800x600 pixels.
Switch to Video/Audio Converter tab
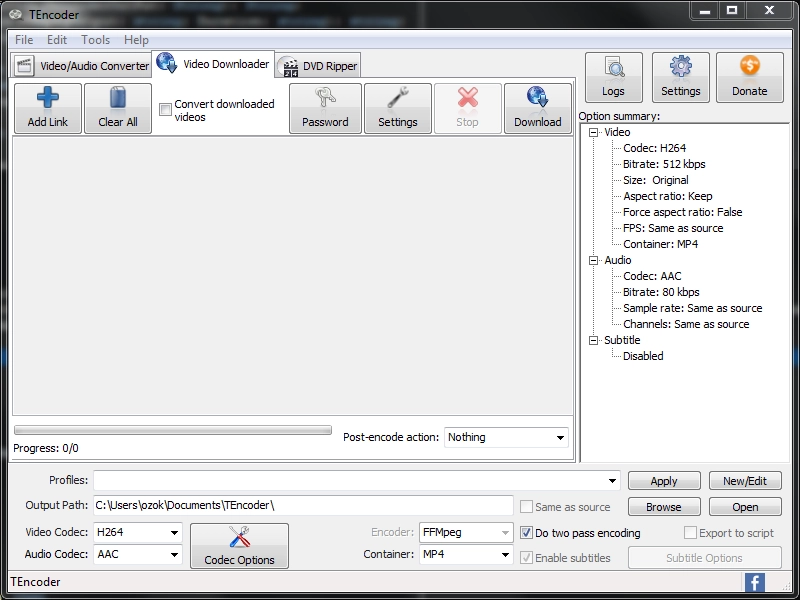pos(82,66)
